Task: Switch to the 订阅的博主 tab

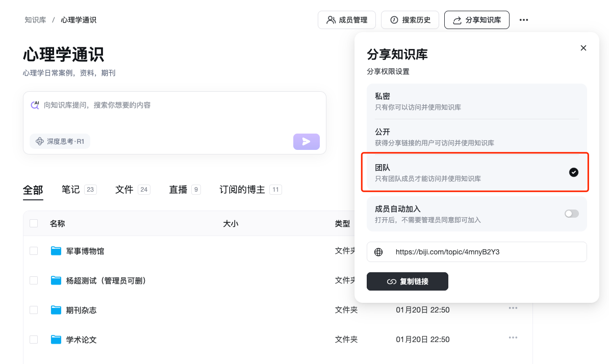Action: tap(242, 190)
